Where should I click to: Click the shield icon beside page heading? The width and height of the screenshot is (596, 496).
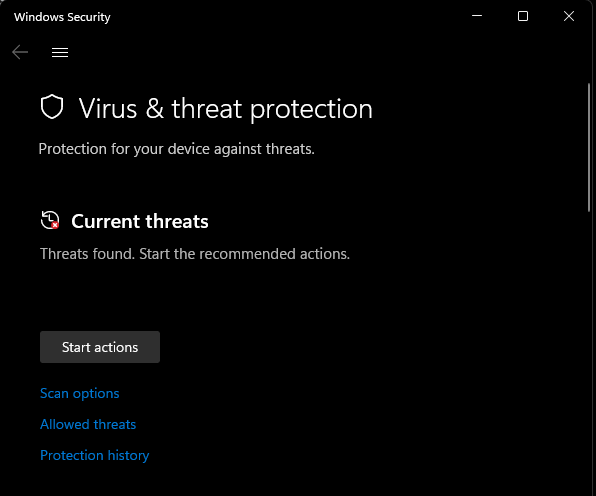point(52,107)
